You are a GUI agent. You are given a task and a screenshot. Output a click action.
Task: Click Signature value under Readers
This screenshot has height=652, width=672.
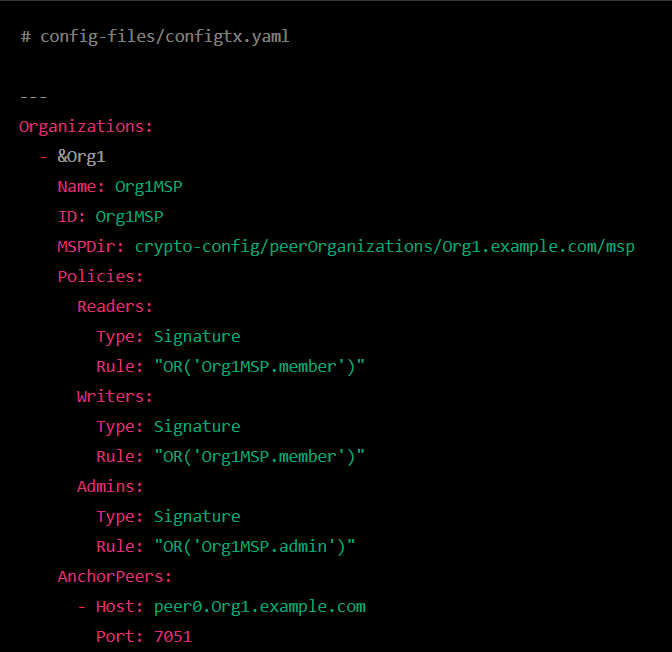coord(197,336)
